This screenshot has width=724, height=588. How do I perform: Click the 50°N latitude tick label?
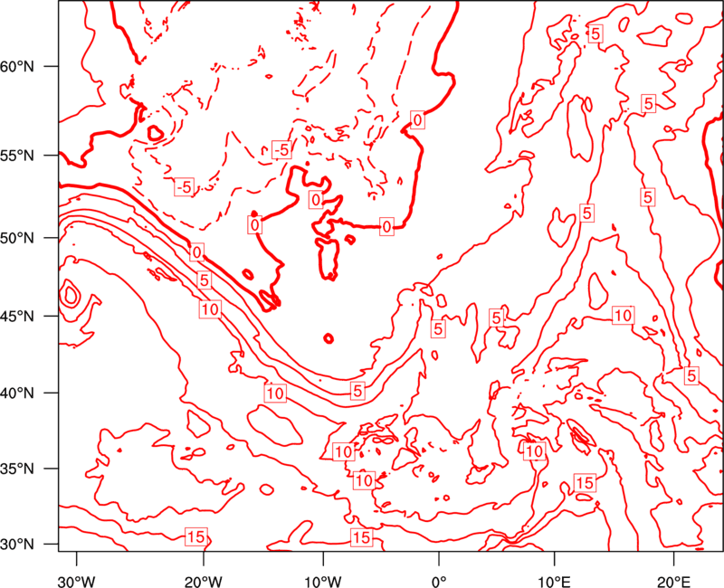[x=17, y=238]
